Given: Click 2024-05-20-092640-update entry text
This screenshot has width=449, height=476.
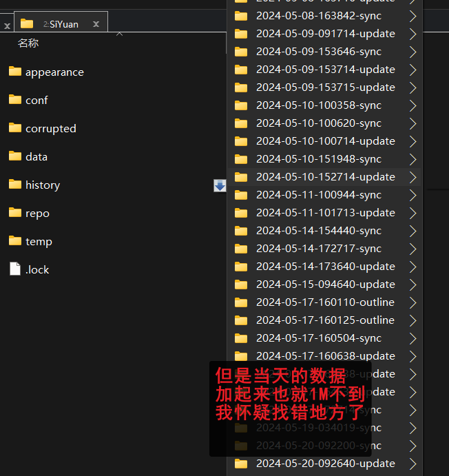Looking at the screenshot, I should pyautogui.click(x=326, y=464).
